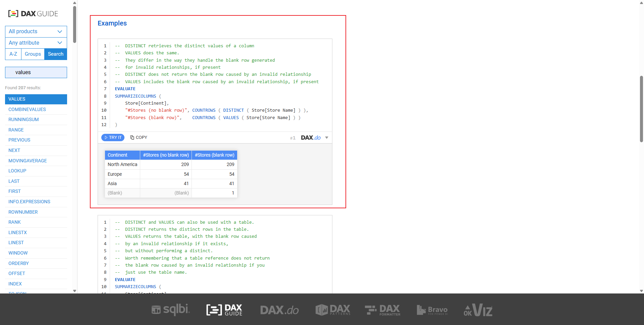Viewport: 644px width, 325px height.
Task: Click the Europe table cell
Action: pyautogui.click(x=122, y=174)
